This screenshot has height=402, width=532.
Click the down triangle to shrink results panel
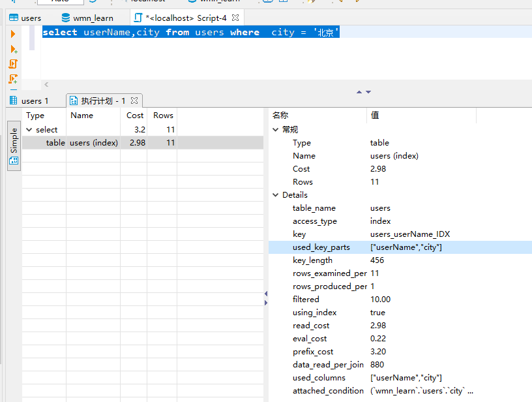pos(368,92)
